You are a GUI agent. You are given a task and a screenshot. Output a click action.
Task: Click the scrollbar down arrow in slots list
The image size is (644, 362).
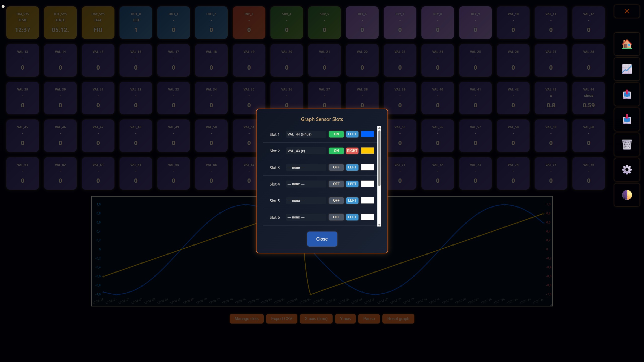[379, 225]
